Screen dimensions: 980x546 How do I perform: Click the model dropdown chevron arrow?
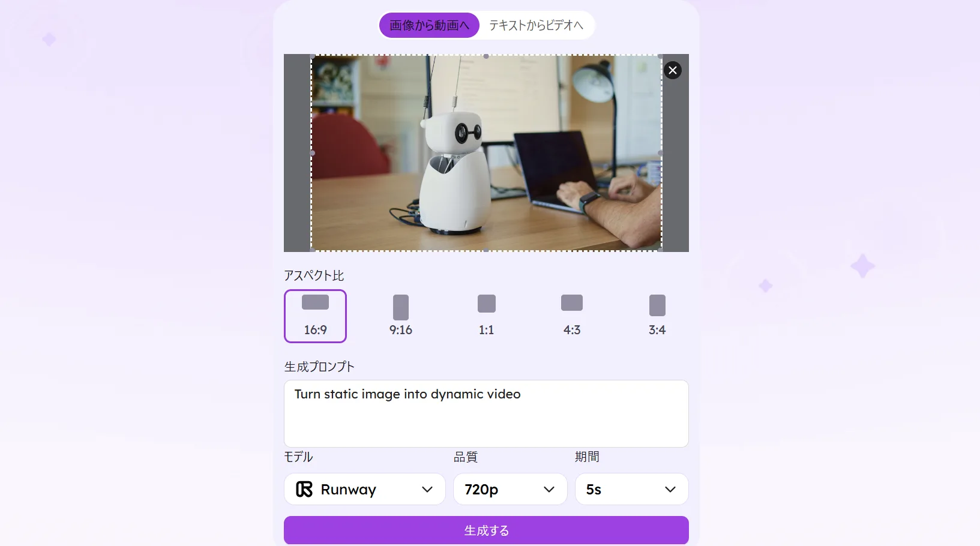pos(427,490)
